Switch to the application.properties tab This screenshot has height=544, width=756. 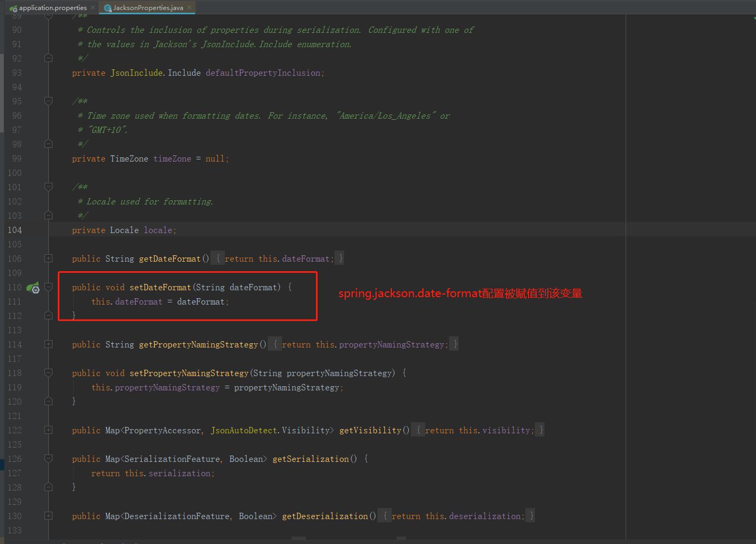pyautogui.click(x=52, y=7)
